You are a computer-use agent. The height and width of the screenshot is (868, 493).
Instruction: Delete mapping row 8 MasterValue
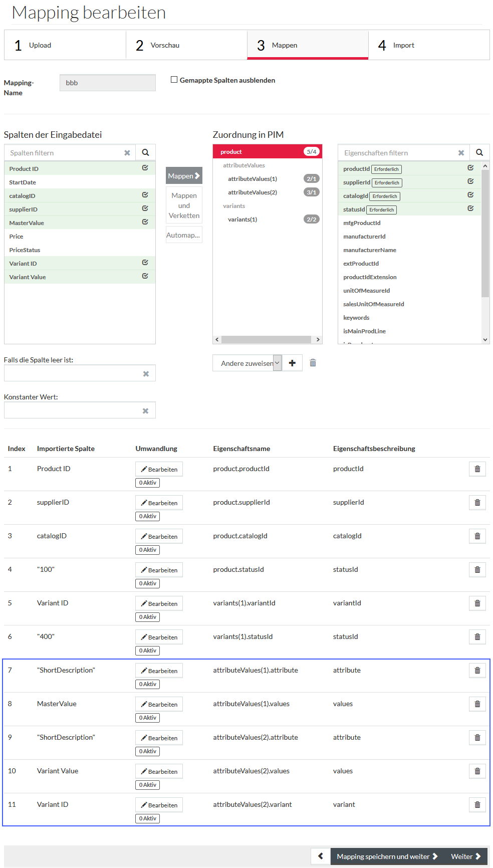[x=477, y=704]
